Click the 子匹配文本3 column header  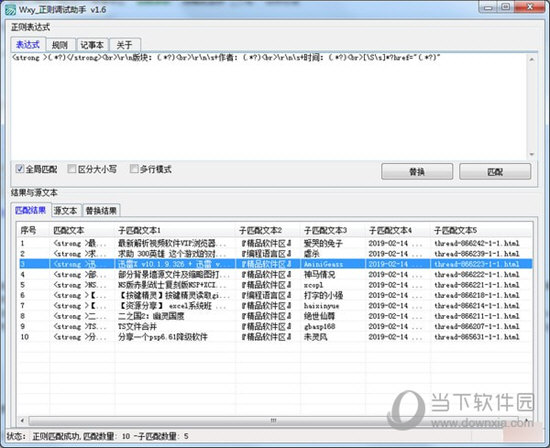click(333, 230)
